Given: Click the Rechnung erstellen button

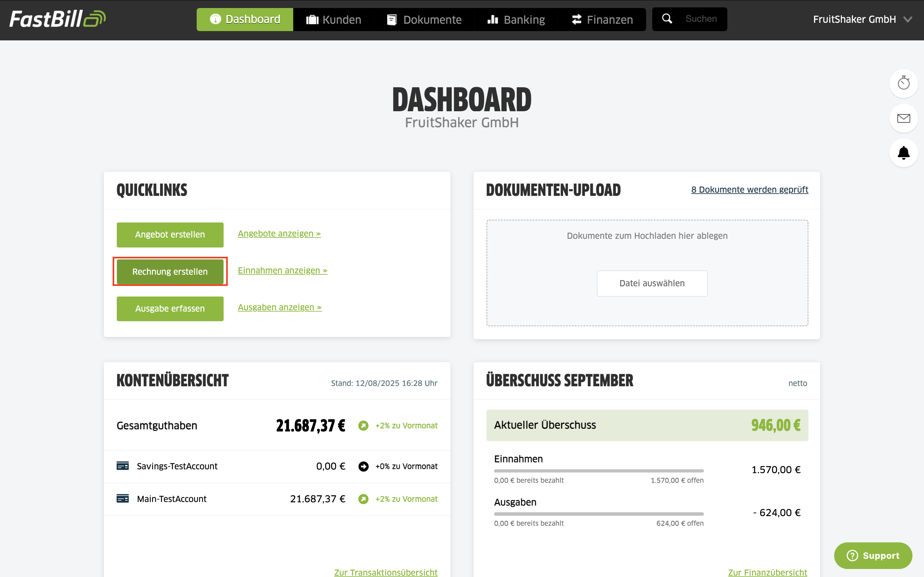Looking at the screenshot, I should coord(170,271).
